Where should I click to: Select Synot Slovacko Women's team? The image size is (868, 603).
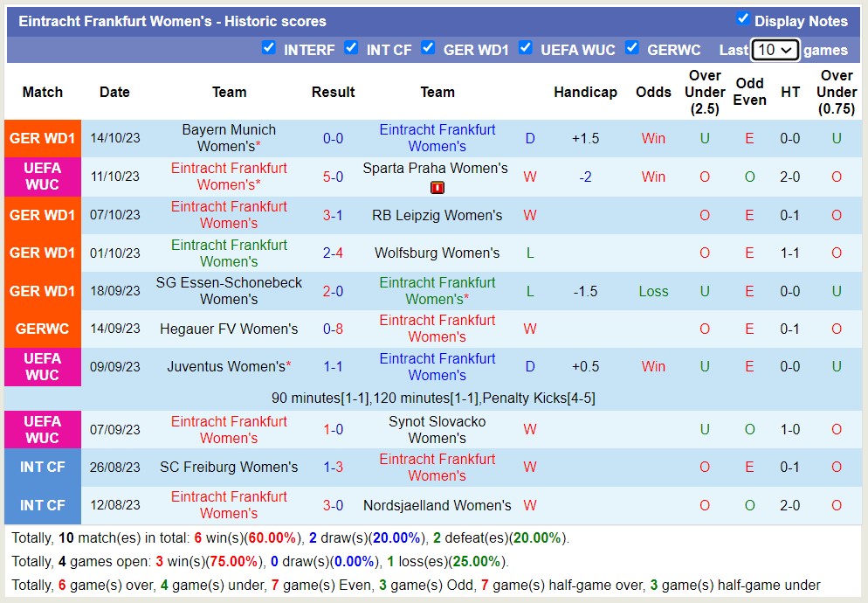tap(437, 429)
